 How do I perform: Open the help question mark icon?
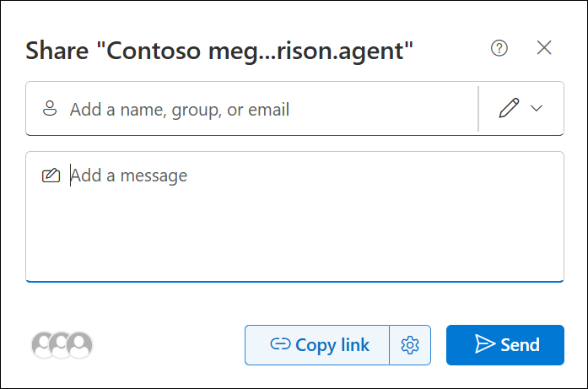[499, 48]
